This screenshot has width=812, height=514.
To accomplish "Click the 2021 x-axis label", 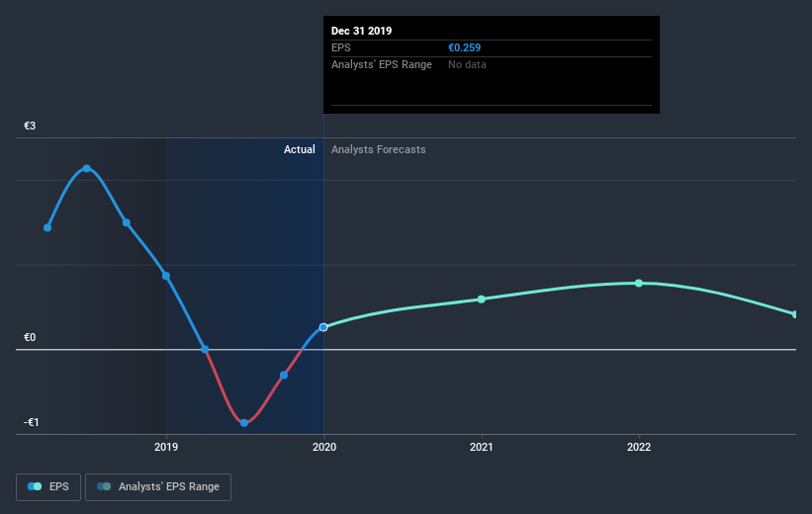I will point(482,447).
